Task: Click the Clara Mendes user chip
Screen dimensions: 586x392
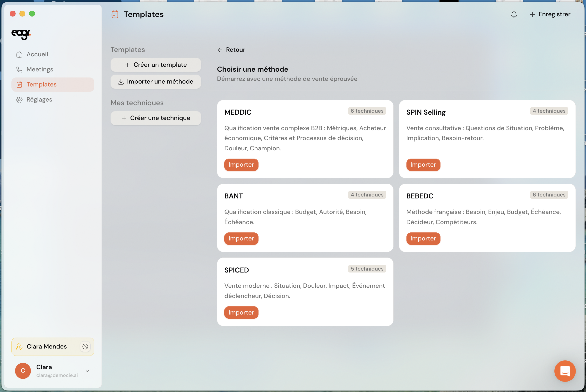Action: (x=53, y=347)
